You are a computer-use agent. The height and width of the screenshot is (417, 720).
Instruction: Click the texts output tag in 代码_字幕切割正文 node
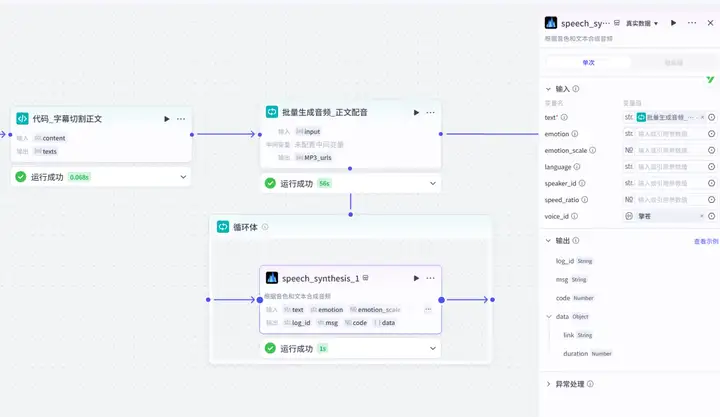[45, 152]
